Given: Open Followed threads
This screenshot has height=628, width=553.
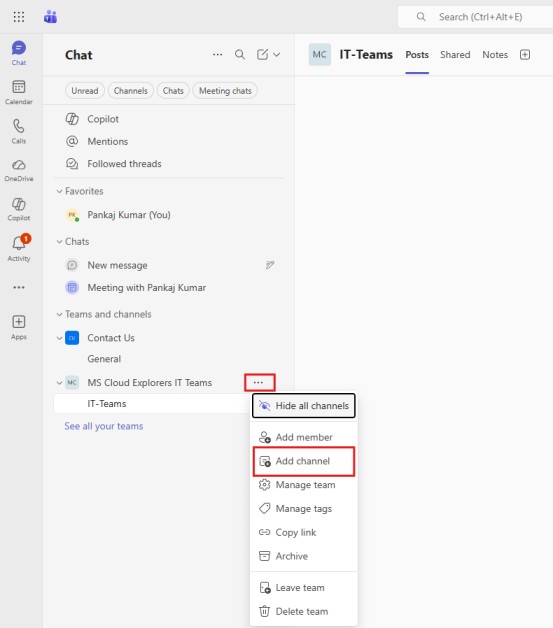Looking at the screenshot, I should point(168,164).
